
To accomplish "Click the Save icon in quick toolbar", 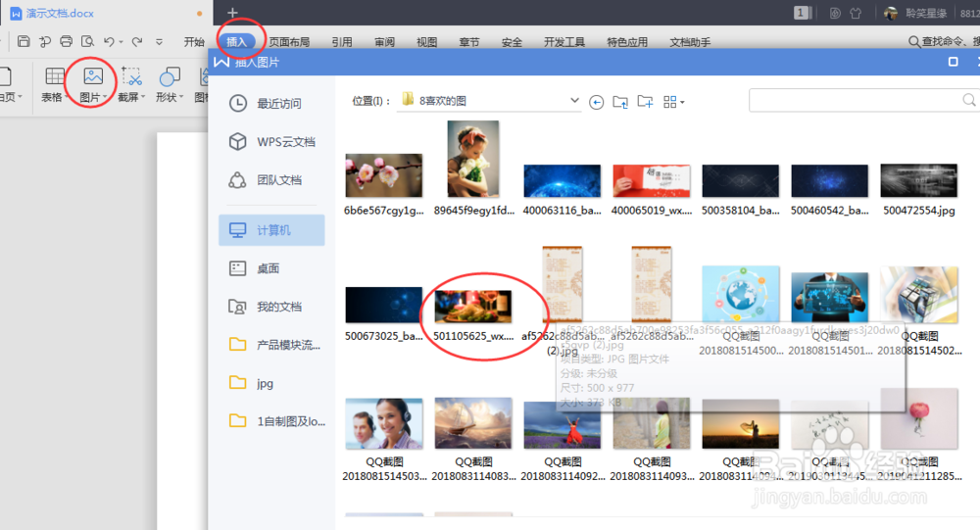I will [24, 41].
